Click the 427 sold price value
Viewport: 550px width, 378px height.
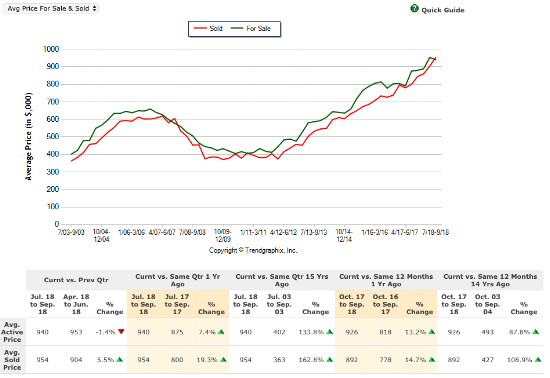[488, 360]
